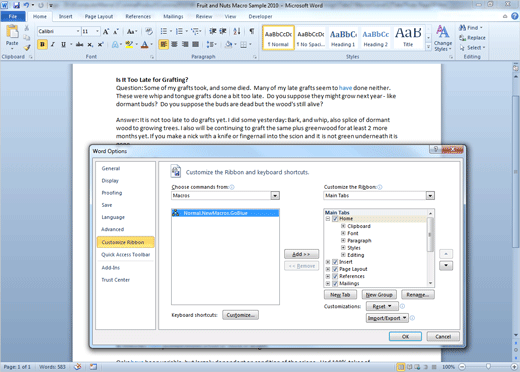The height and width of the screenshot is (372, 520).
Task: Expand the Clipboard group node
Action: [343, 226]
